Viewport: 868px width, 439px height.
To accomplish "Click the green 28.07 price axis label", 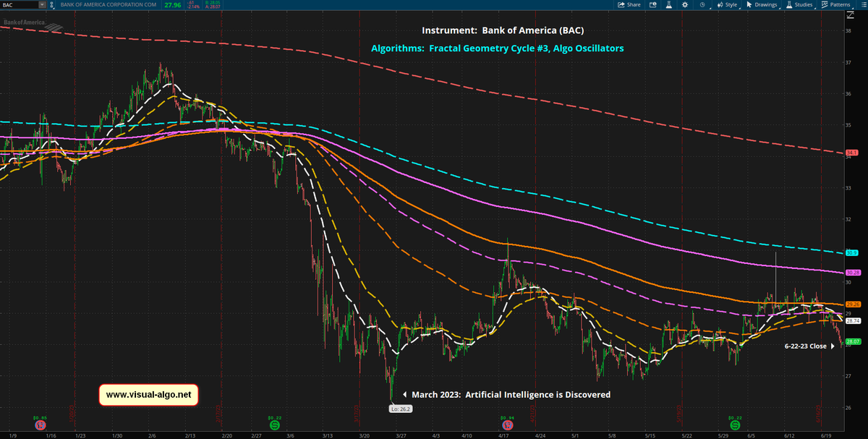I will point(852,341).
